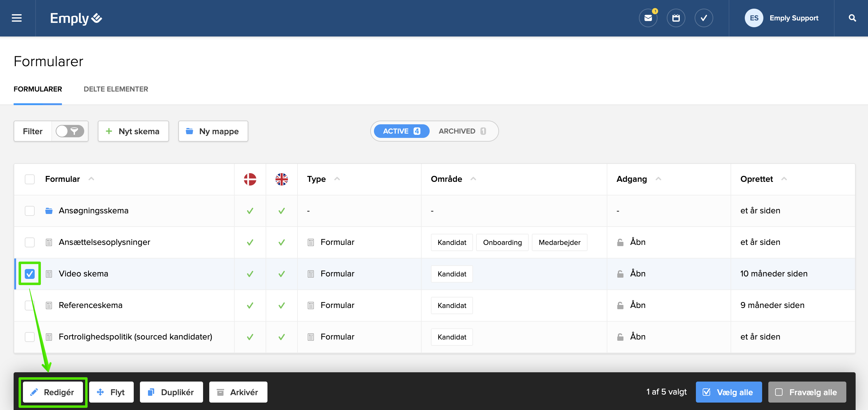The width and height of the screenshot is (868, 410).
Task: Uncheck the Video skema checkbox
Action: [30, 274]
